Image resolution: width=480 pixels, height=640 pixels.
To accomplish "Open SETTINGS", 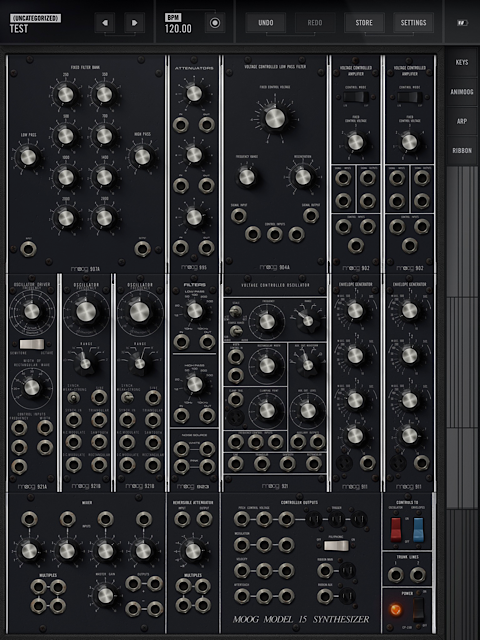I will 413,23.
